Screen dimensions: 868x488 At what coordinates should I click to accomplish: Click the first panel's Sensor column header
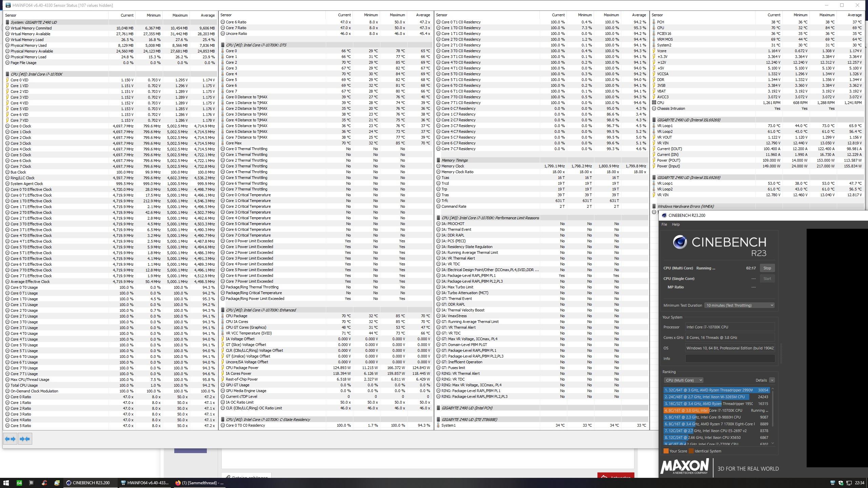tap(56, 15)
